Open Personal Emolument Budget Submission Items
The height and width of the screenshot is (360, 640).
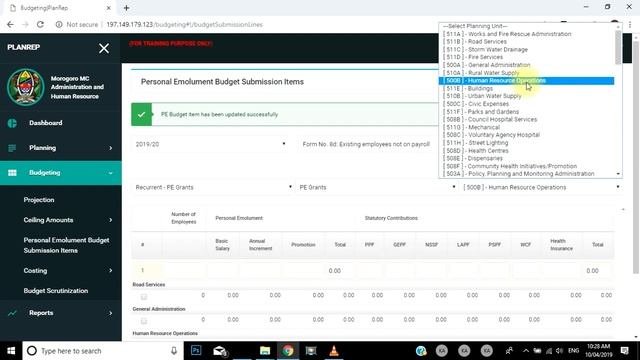[66, 245]
